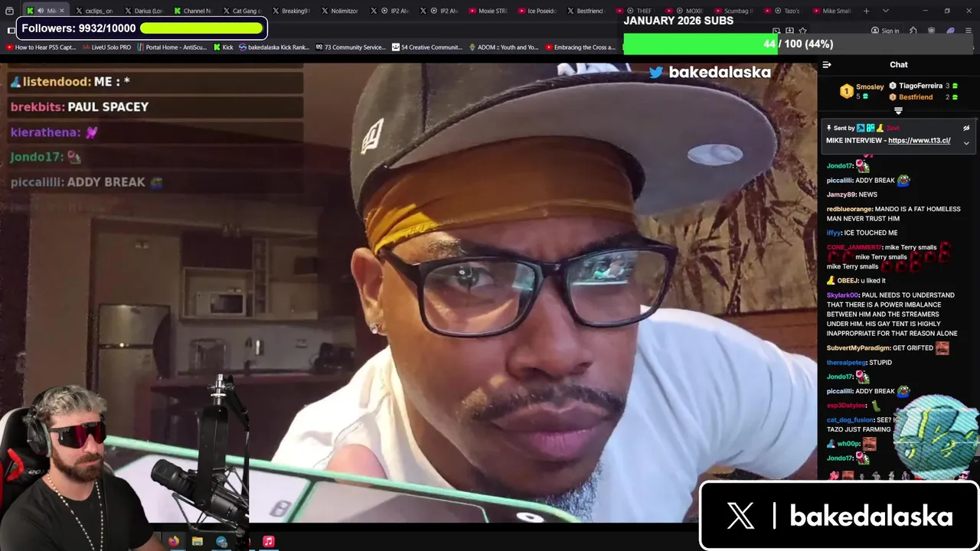Select Bestfriend in the gift leaderboard
The width and height of the screenshot is (980, 551).
click(916, 97)
